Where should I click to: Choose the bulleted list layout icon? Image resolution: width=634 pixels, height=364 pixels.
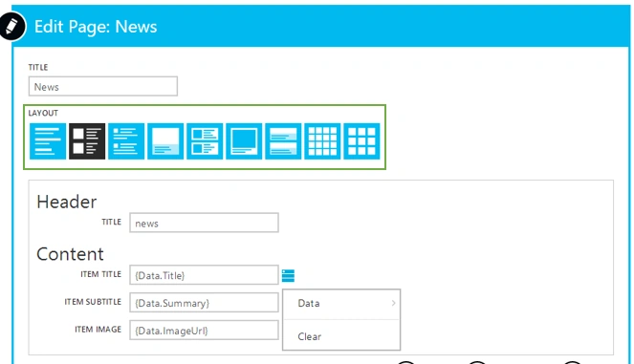tap(126, 141)
